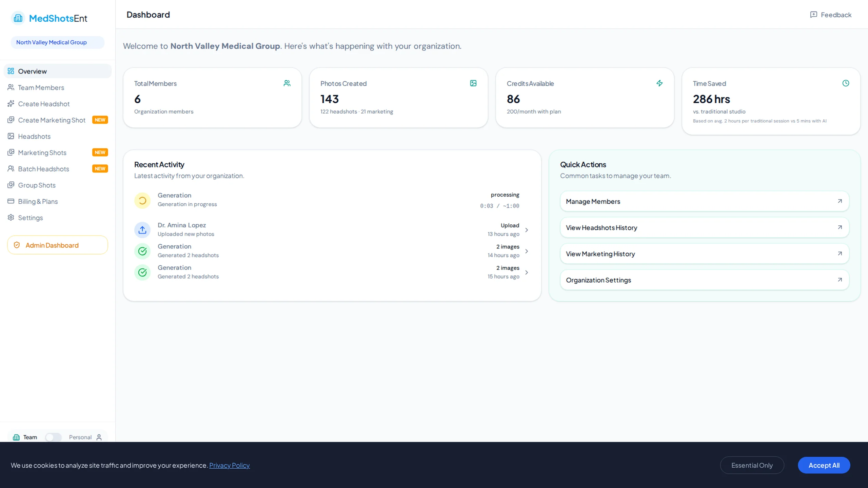The height and width of the screenshot is (488, 868).
Task: Expand Dr. Amina Lopez's upload activity
Action: [x=527, y=230]
